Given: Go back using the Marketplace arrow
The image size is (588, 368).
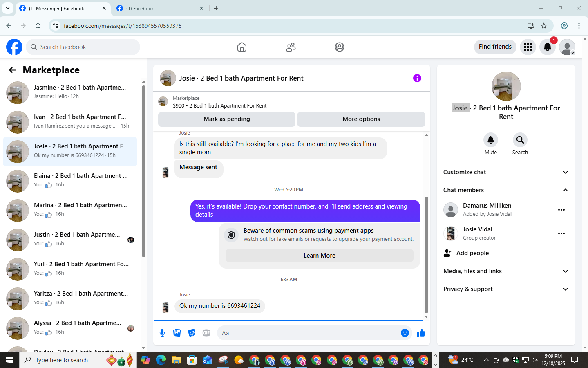Looking at the screenshot, I should click(x=13, y=70).
